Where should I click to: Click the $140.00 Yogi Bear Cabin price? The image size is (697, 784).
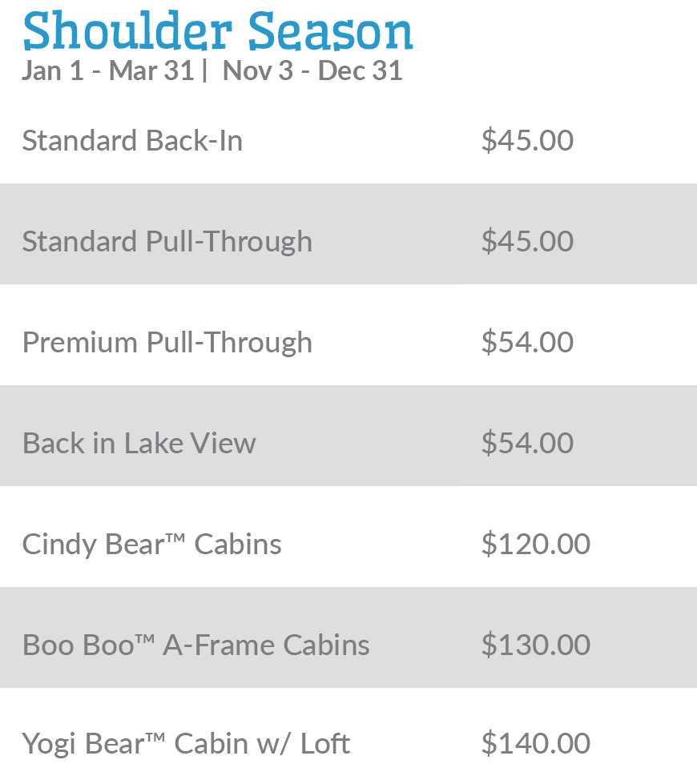click(535, 744)
